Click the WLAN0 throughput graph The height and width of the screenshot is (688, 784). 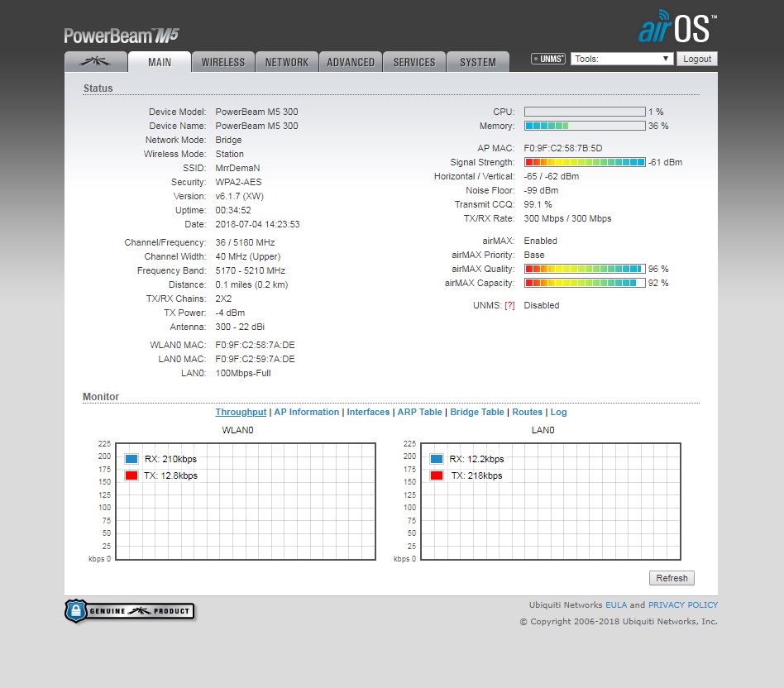pos(246,501)
